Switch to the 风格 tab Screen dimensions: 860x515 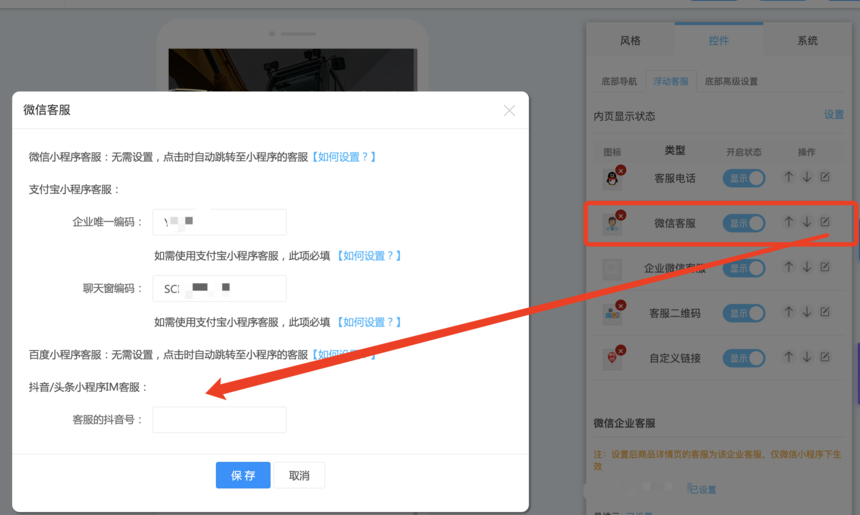(x=630, y=41)
